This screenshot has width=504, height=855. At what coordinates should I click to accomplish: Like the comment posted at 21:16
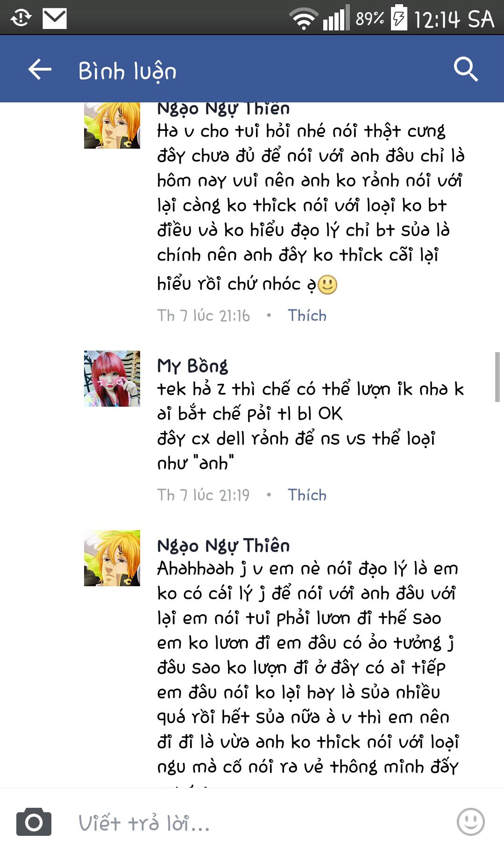307,316
